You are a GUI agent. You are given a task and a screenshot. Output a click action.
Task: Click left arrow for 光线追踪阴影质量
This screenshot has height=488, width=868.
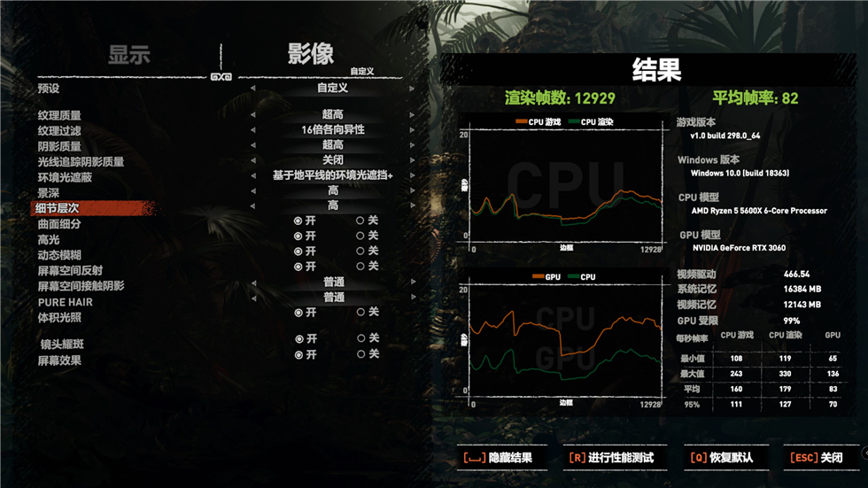tap(253, 160)
